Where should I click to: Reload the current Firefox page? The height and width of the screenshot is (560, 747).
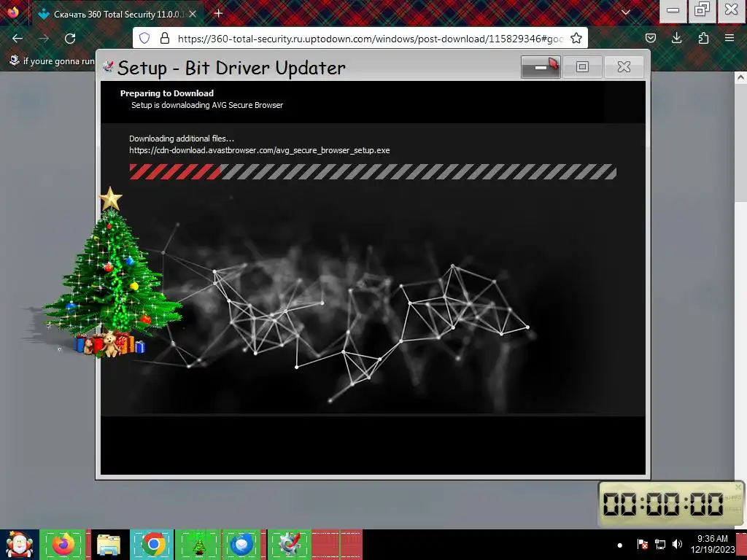click(70, 39)
